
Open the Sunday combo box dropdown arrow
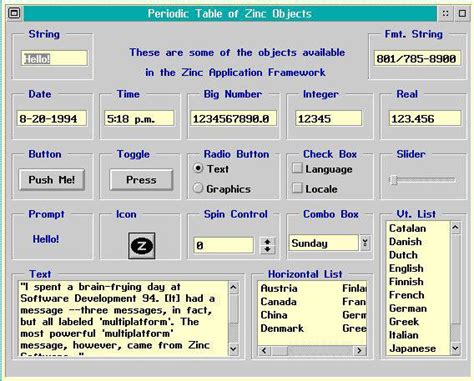point(365,243)
